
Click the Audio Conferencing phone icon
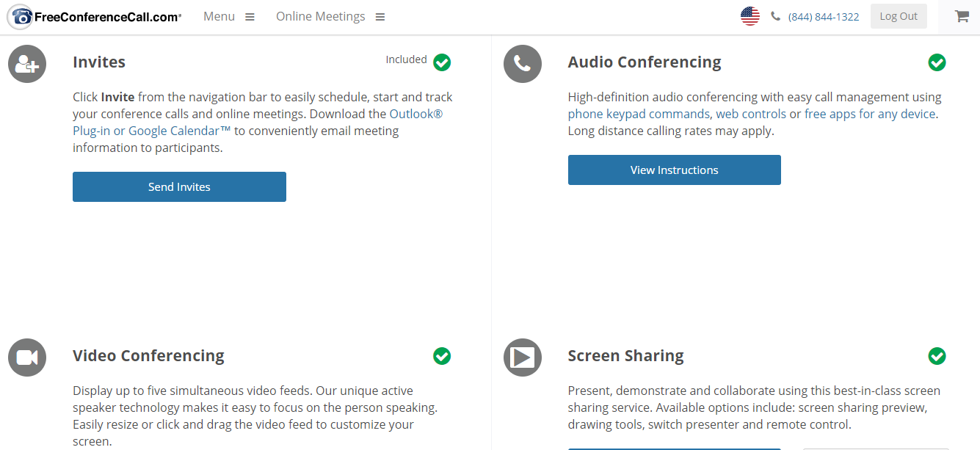522,64
